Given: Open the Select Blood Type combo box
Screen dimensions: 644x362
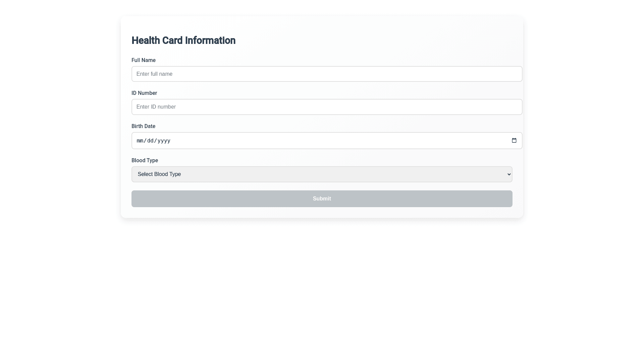Looking at the screenshot, I should pyautogui.click(x=321, y=174).
